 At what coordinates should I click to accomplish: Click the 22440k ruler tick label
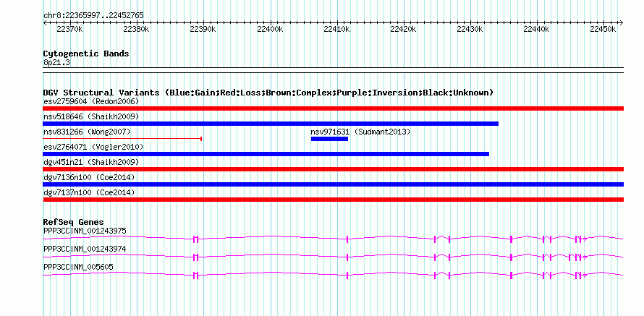pos(536,29)
